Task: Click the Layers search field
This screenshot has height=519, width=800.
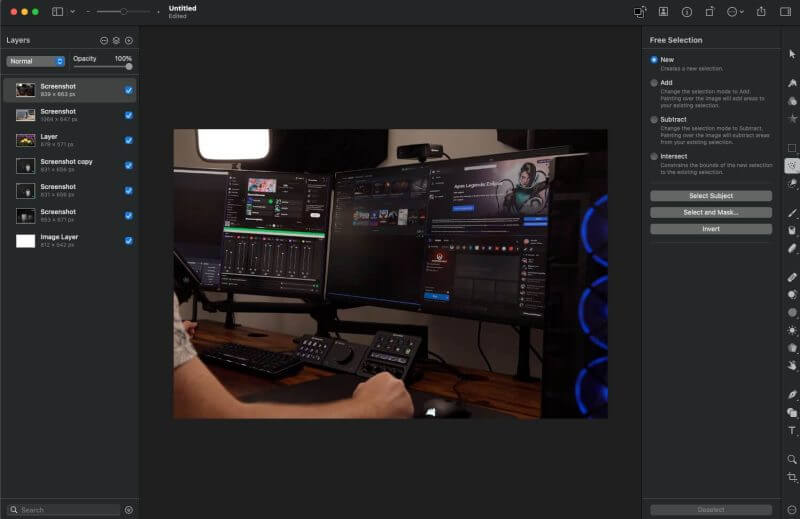Action: (x=64, y=510)
